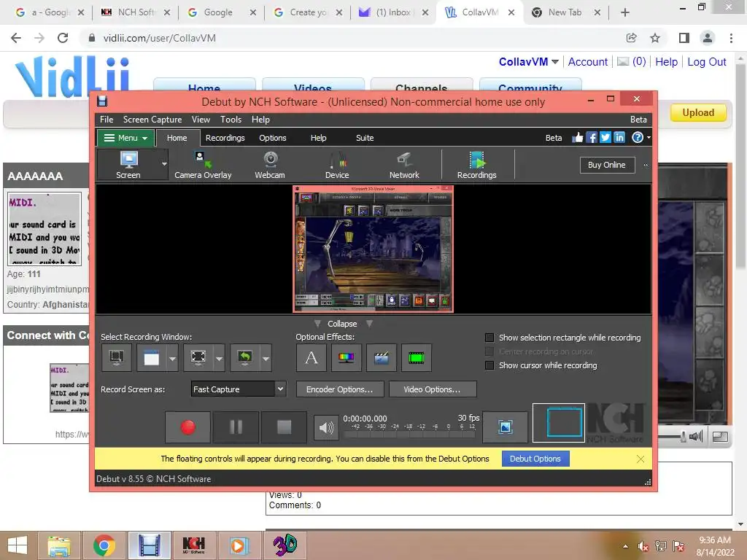Bookmark page with star icon
The image size is (747, 560).
tap(655, 38)
